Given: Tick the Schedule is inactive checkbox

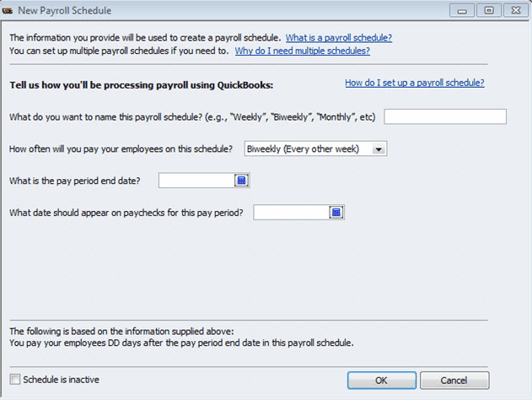Looking at the screenshot, I should (x=15, y=379).
